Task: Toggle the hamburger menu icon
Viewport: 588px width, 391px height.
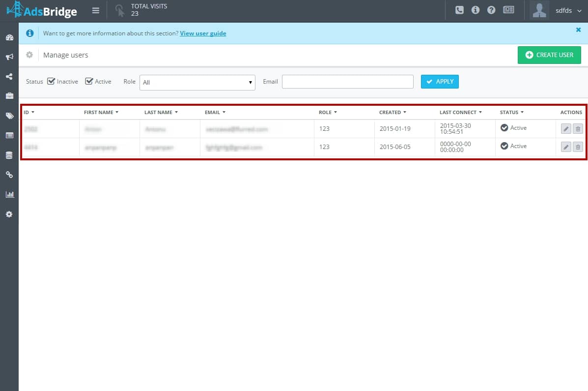Action: (96, 10)
